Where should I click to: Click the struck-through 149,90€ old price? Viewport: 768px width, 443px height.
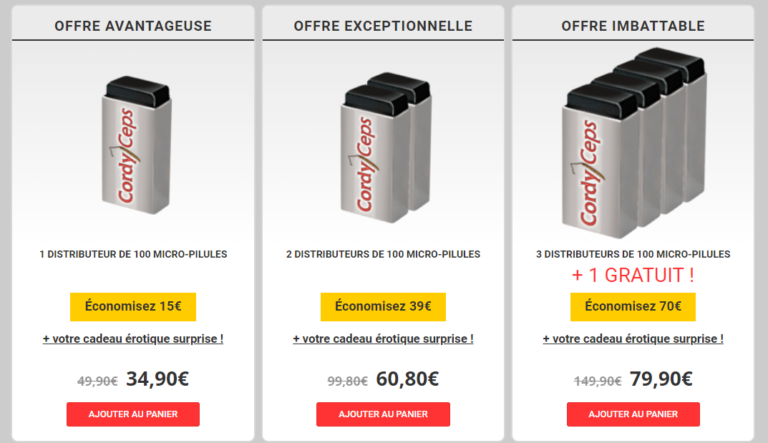pyautogui.click(x=598, y=381)
